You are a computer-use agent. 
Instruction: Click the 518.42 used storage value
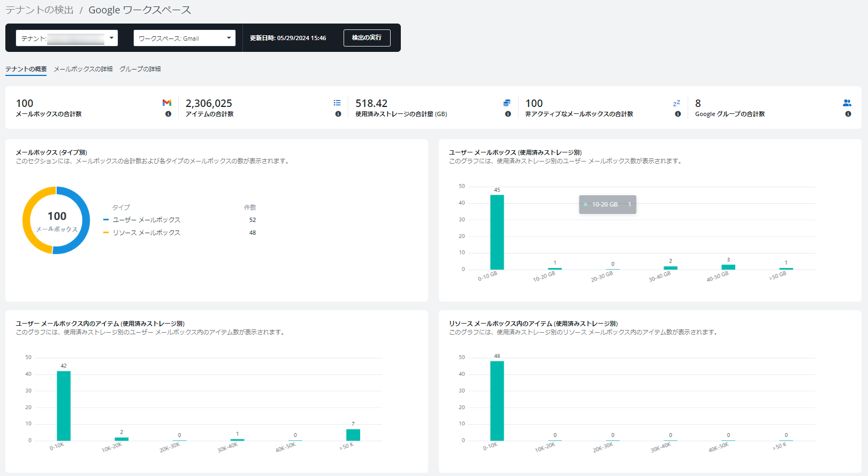pyautogui.click(x=371, y=103)
